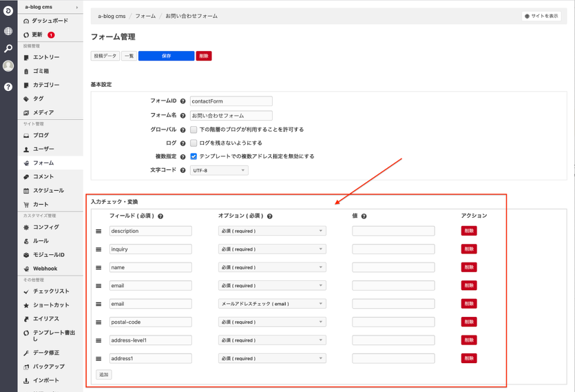This screenshot has height=392, width=575.
Task: Delete the postal-code row with 削除
Action: [x=468, y=322]
